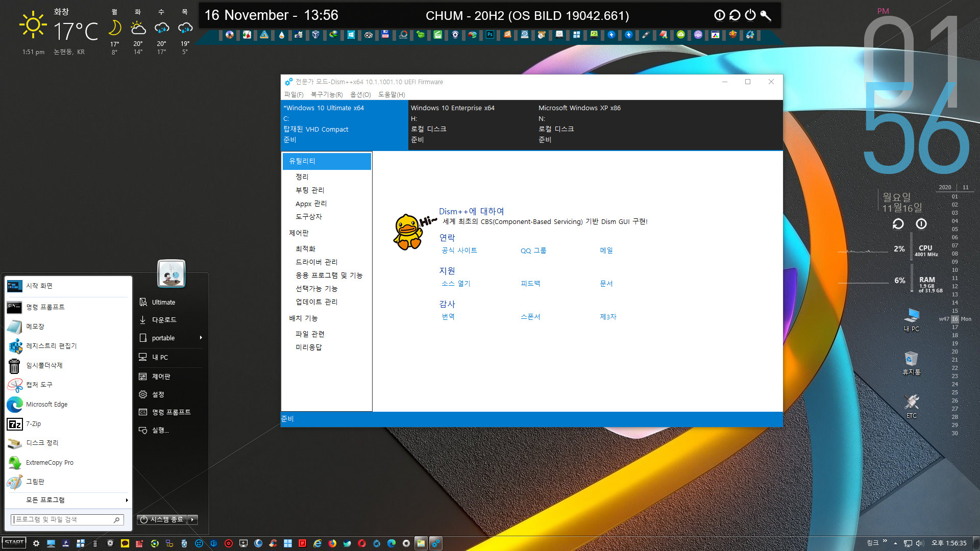Open the 피드백 link
Image resolution: width=980 pixels, height=551 pixels.
pyautogui.click(x=530, y=284)
